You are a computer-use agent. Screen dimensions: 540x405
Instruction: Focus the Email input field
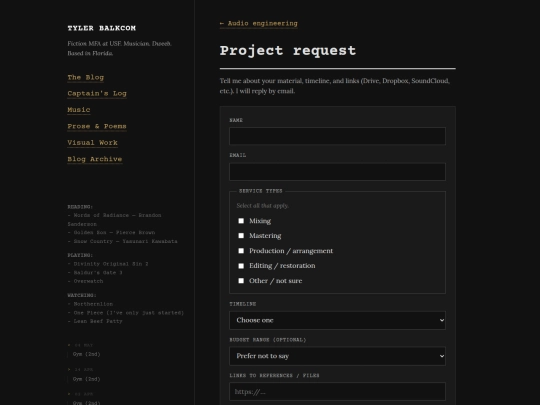pyautogui.click(x=338, y=172)
